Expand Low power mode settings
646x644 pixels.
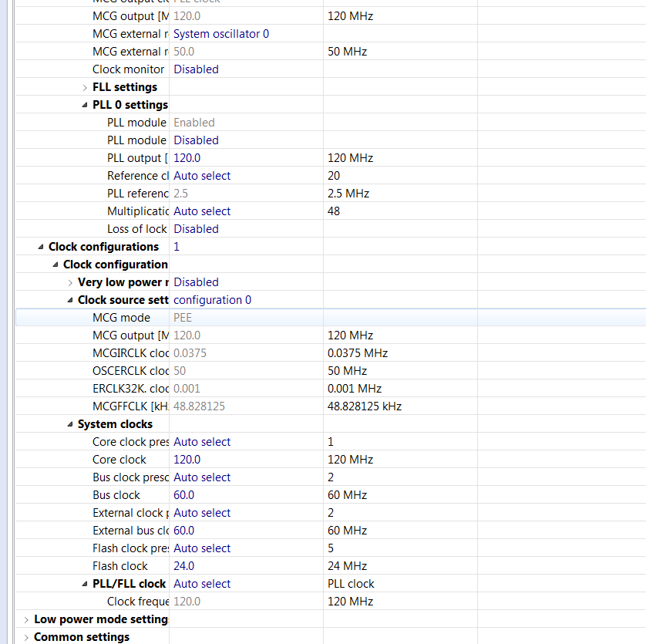(x=26, y=619)
